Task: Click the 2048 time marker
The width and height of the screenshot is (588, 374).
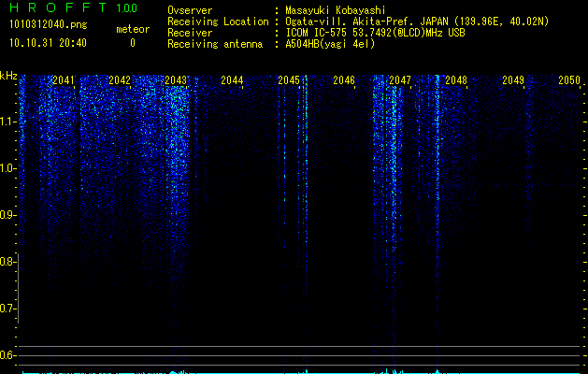Action: coord(456,80)
